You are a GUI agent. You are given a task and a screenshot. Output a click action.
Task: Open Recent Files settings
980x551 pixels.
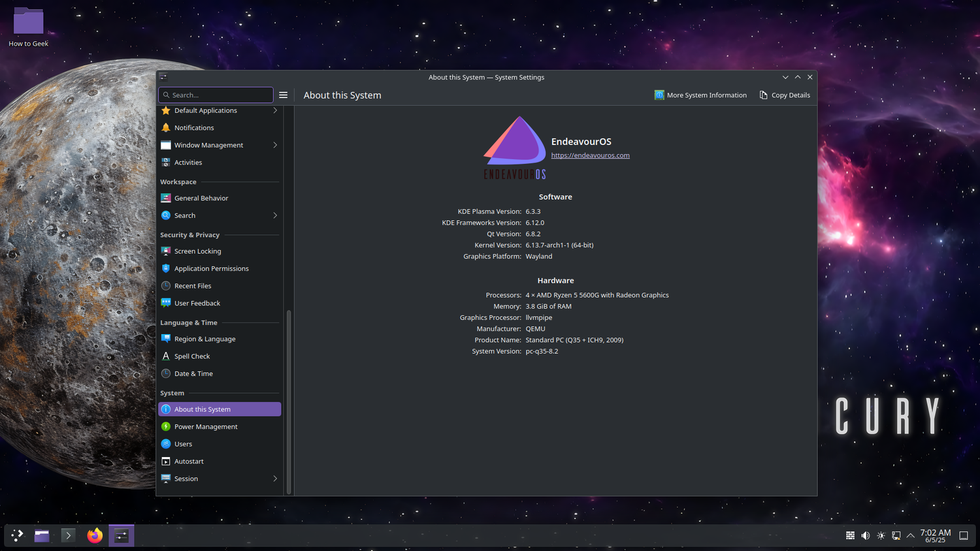[x=220, y=286]
